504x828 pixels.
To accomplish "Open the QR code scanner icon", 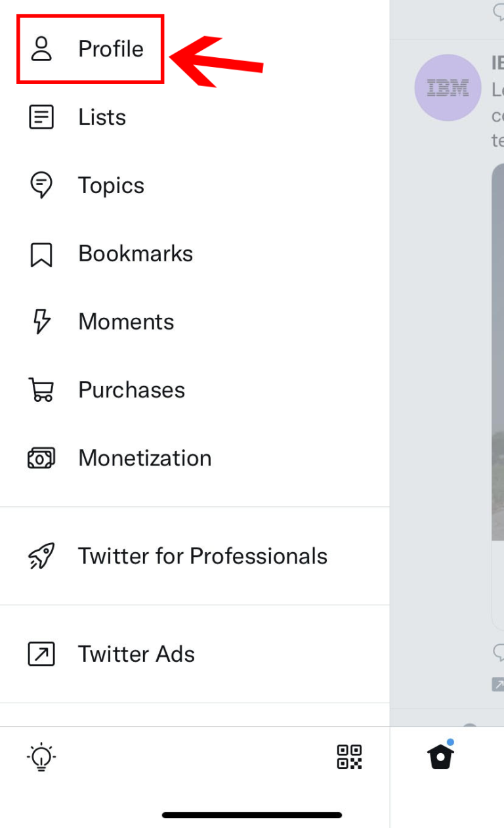I will [x=349, y=757].
